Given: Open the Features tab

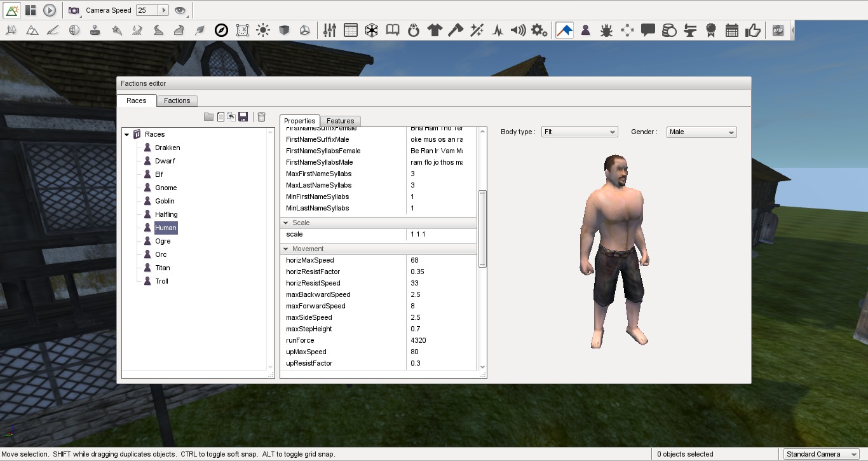Looking at the screenshot, I should [340, 121].
